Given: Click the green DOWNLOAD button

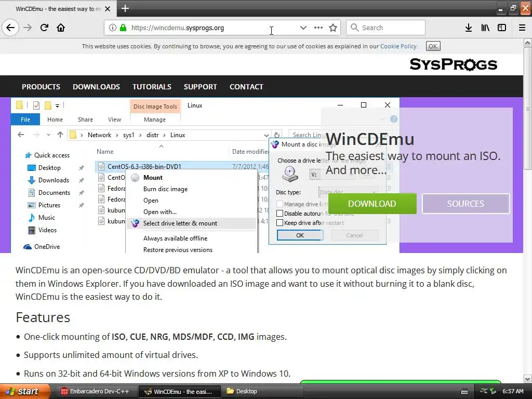Looking at the screenshot, I should coord(372,204).
